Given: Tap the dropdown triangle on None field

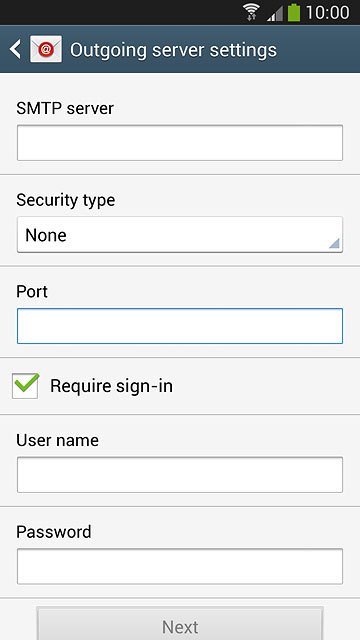Looking at the screenshot, I should pyautogui.click(x=334, y=244).
